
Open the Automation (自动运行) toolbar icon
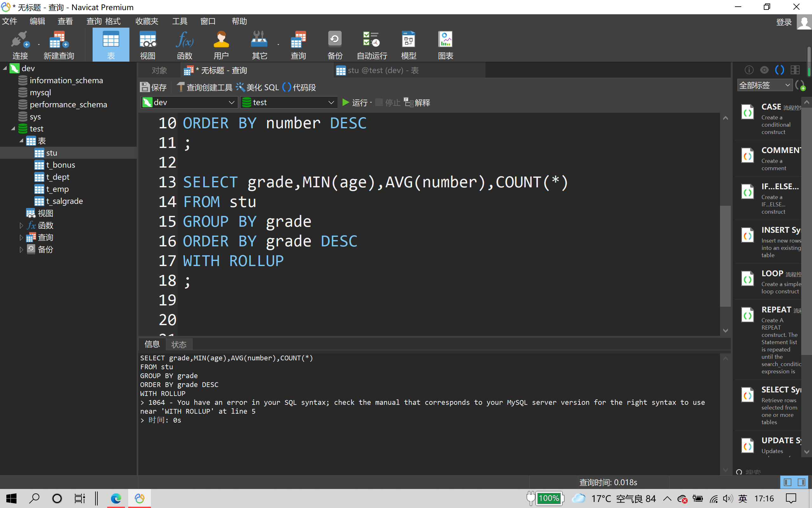[372, 45]
